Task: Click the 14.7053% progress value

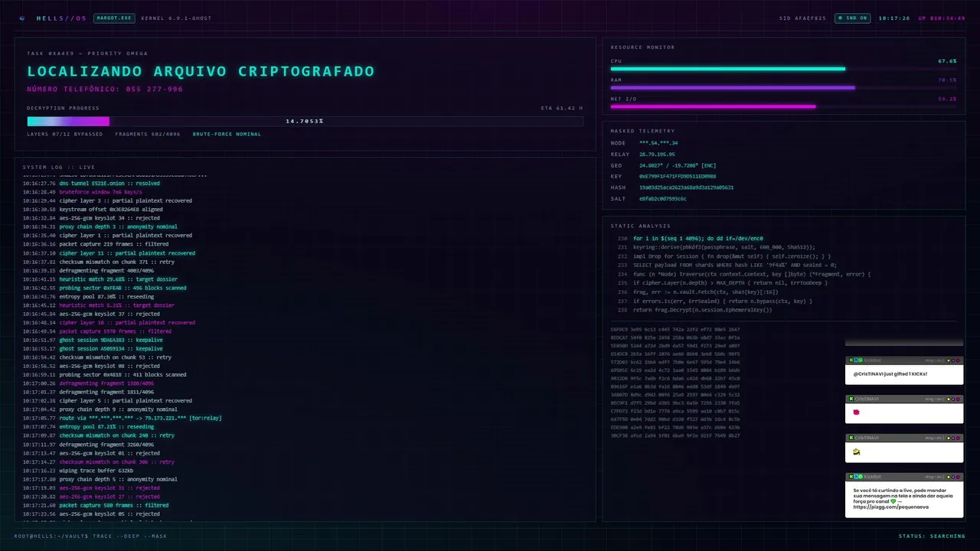Action: point(305,121)
